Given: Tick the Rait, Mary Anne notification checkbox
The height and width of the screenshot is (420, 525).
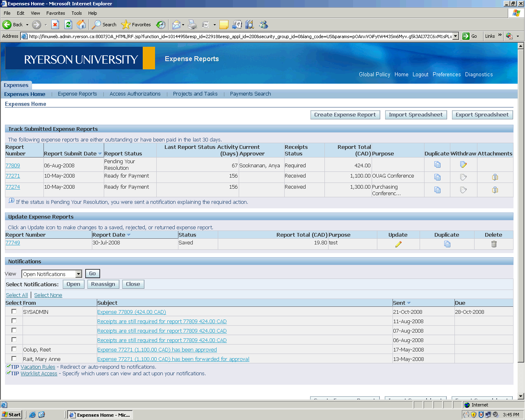Looking at the screenshot, I should click(x=14, y=359).
